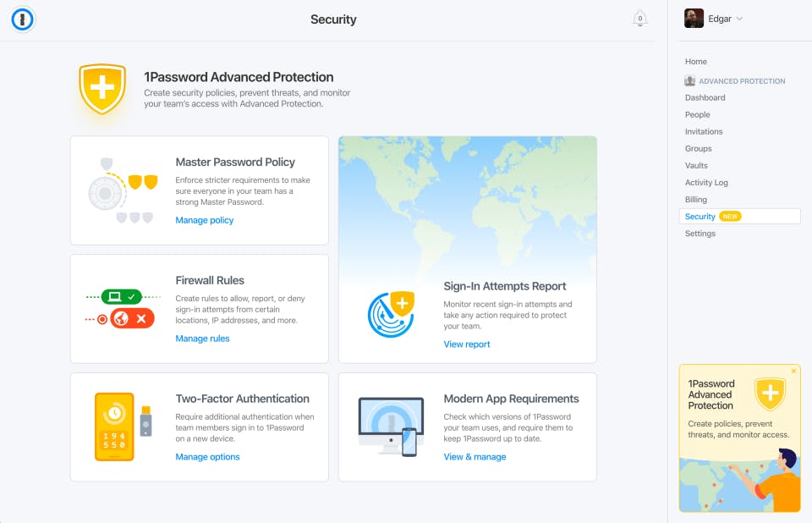
Task: Select Activity Log in the sidebar
Action: (706, 182)
